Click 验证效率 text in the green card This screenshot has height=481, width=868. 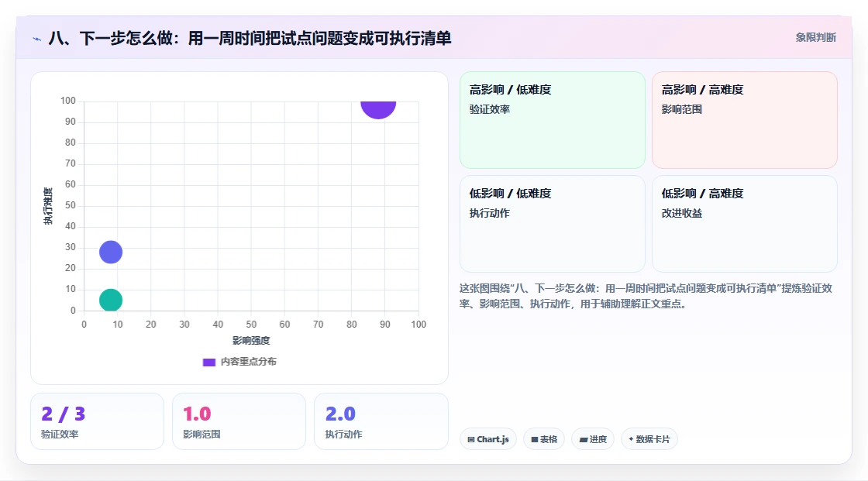tap(490, 109)
